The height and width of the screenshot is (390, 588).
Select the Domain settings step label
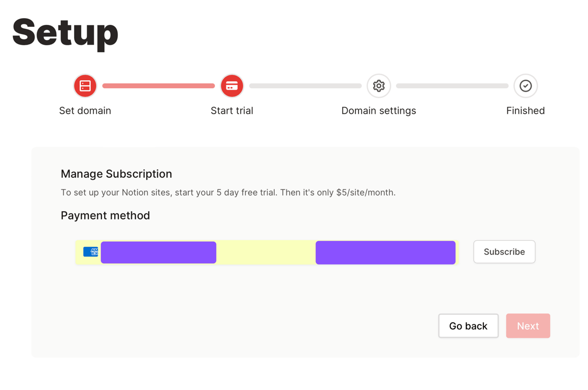coord(379,111)
